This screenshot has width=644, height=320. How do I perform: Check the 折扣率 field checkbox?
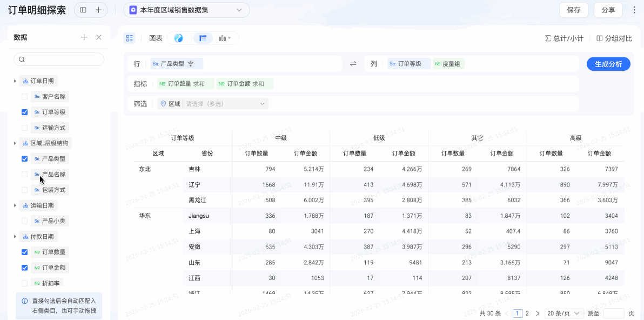coord(25,283)
